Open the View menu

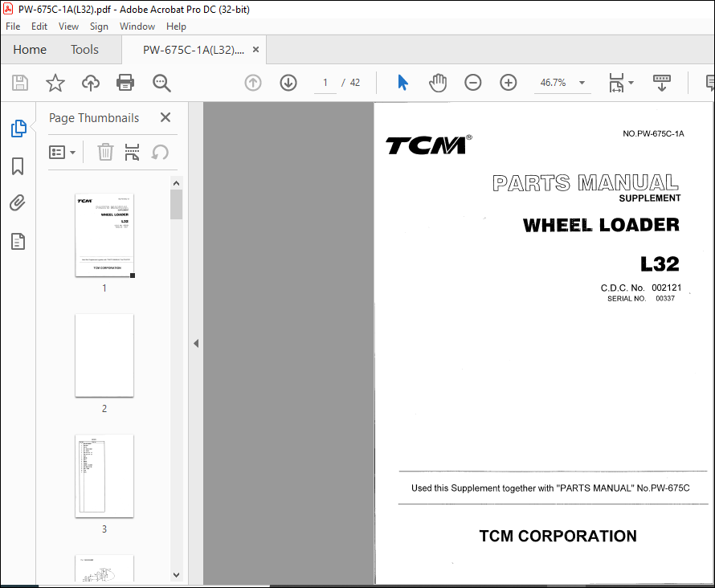pyautogui.click(x=68, y=27)
